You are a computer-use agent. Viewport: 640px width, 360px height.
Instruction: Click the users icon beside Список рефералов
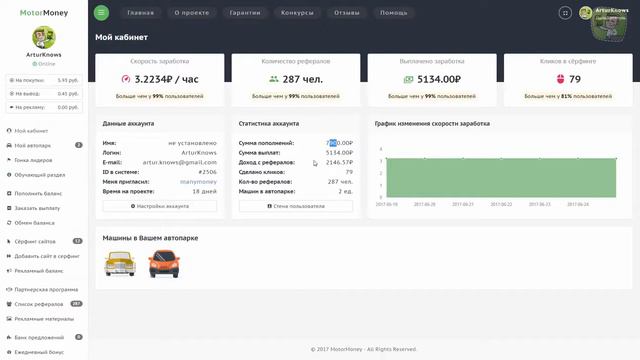coord(9,304)
